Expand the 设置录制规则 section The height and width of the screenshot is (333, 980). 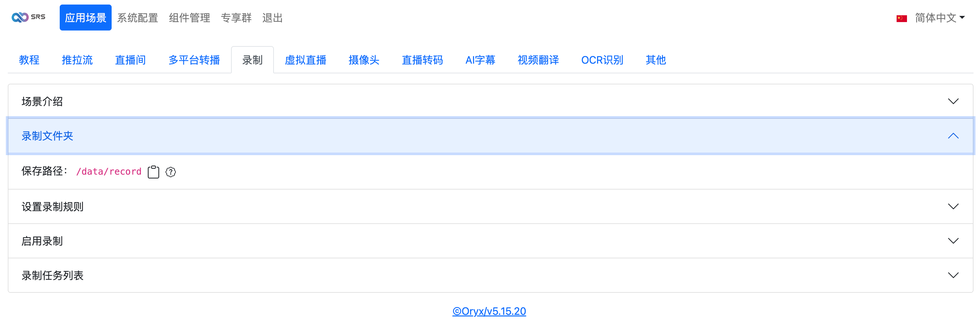click(x=490, y=206)
